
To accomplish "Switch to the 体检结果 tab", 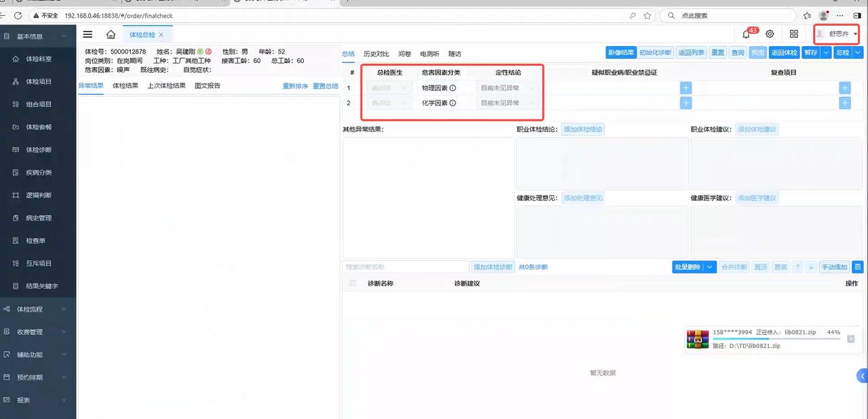I will coord(125,86).
